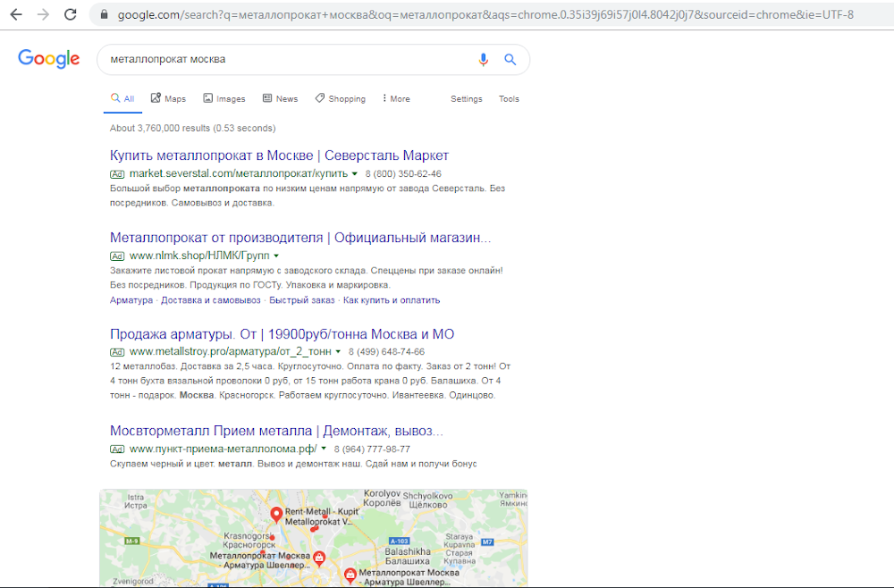Click phone number 8 (964) 777-98-77
This screenshot has height=588, width=894.
pos(372,449)
